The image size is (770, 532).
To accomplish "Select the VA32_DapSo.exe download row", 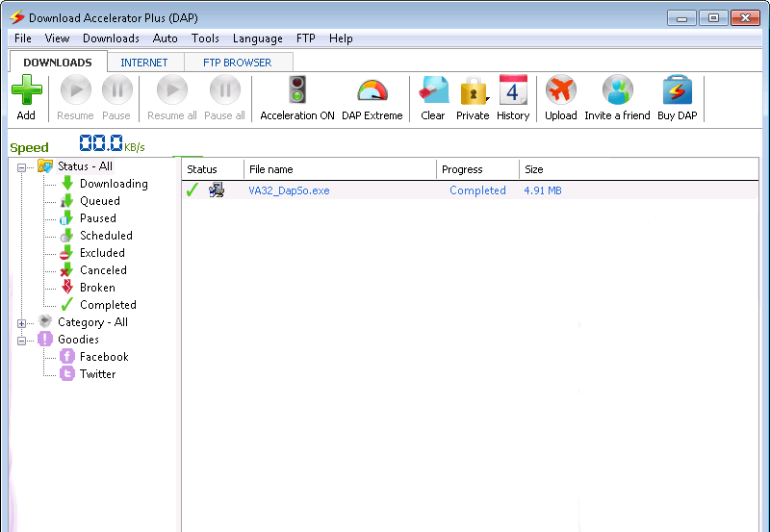I will pos(289,190).
